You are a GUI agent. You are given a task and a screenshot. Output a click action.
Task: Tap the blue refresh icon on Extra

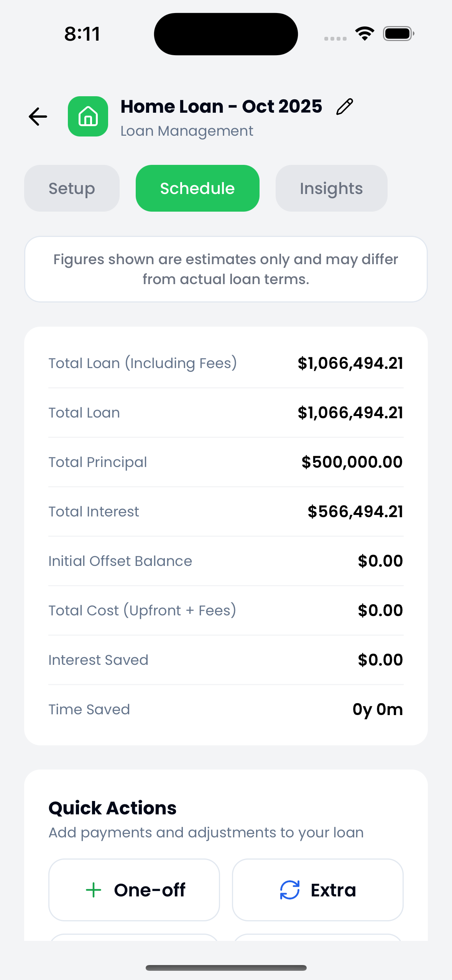pyautogui.click(x=290, y=890)
